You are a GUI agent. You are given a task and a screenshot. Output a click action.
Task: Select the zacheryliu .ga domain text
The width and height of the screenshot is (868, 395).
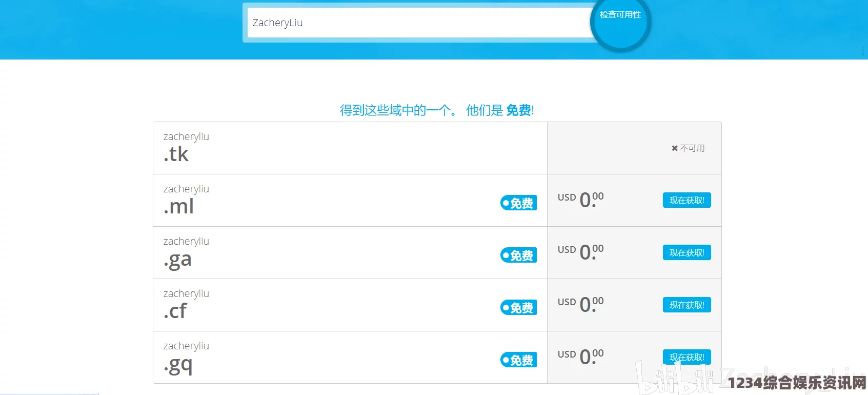coord(186,253)
